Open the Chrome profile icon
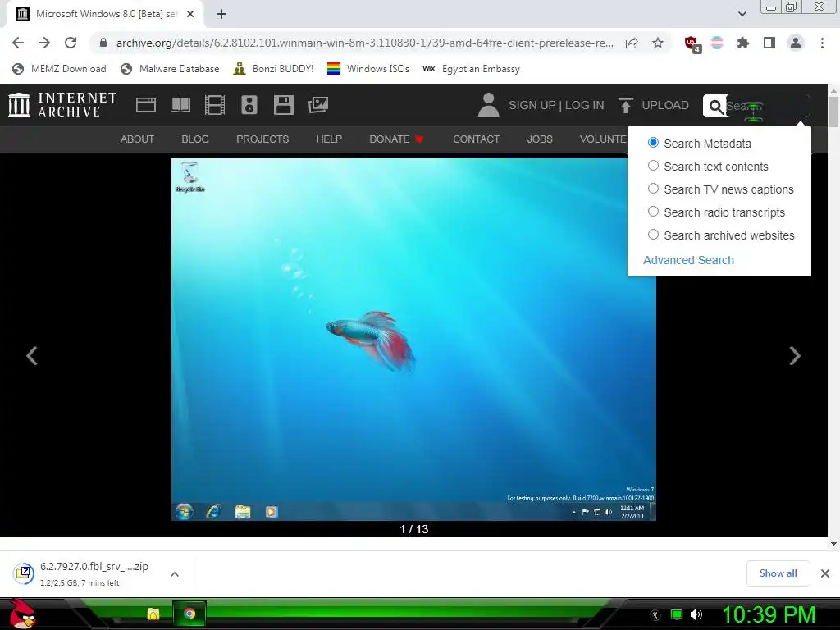Viewport: 840px width, 630px height. pyautogui.click(x=796, y=43)
